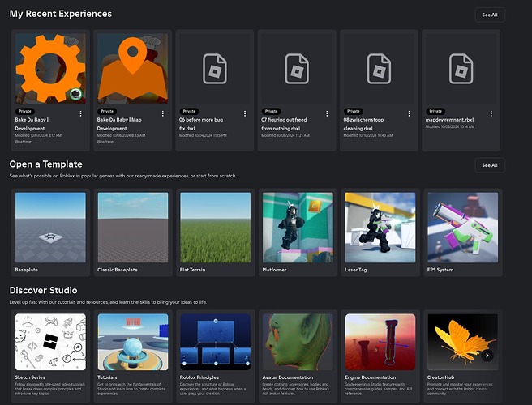The image size is (532, 405).
Task: Click the Platformer label text
Action: click(274, 270)
